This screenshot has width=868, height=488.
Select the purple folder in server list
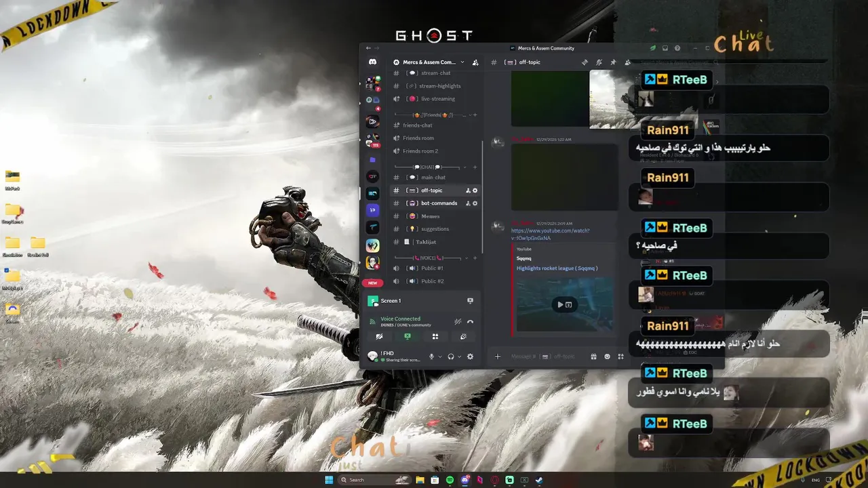(x=372, y=160)
